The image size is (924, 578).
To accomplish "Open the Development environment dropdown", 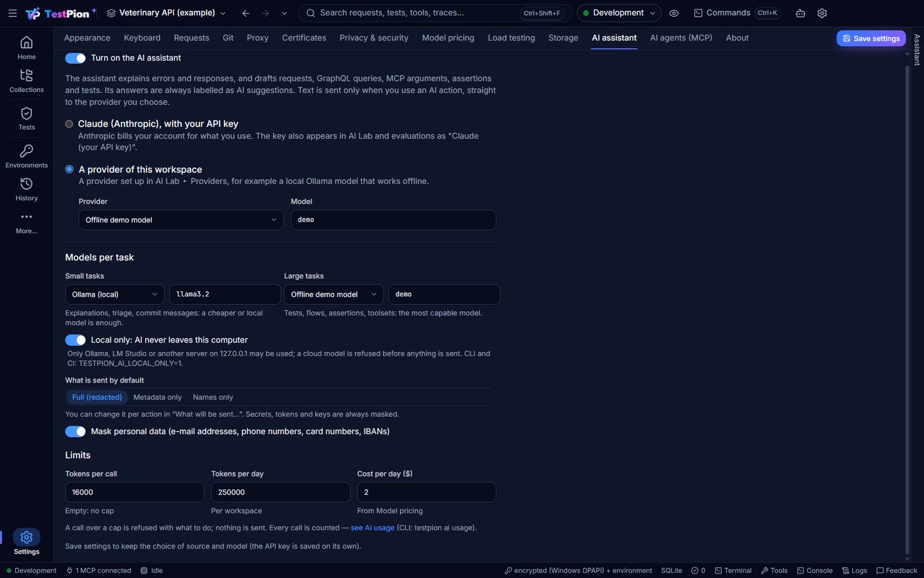I will coord(619,13).
